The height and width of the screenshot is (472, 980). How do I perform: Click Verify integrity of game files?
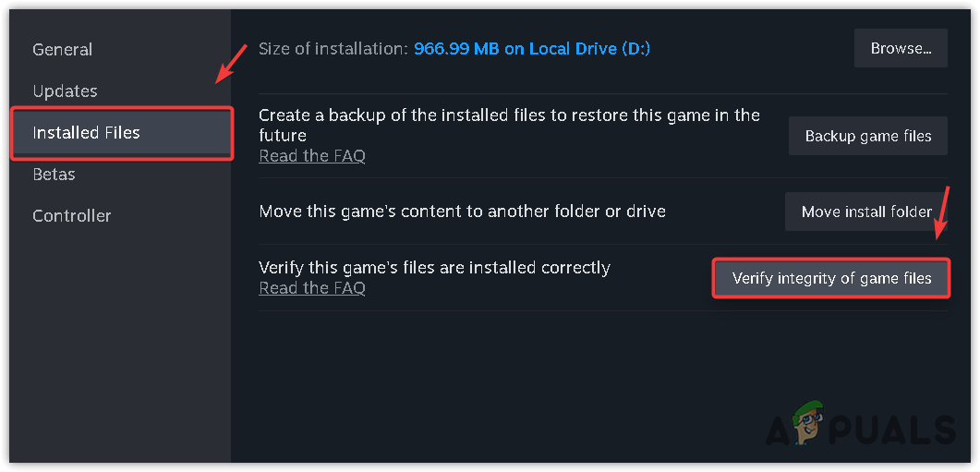coord(831,278)
